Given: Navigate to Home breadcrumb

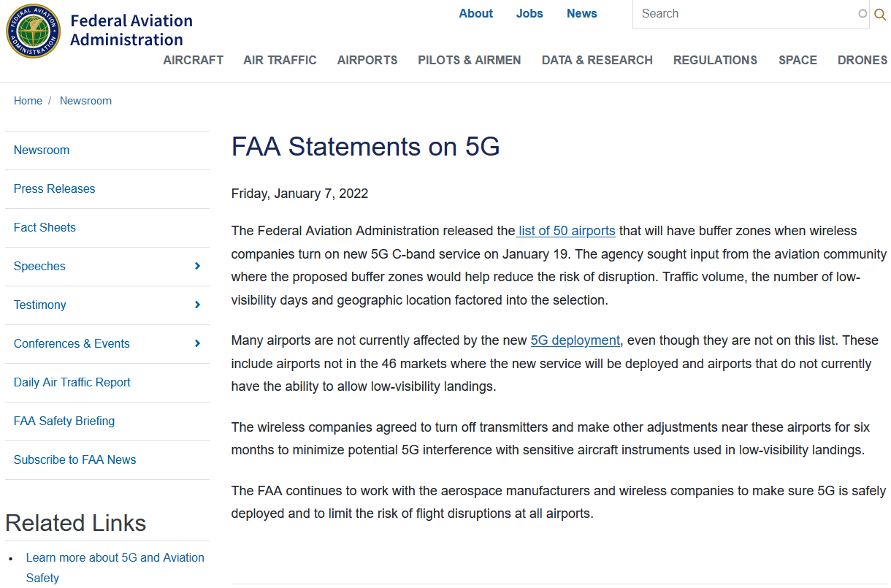Looking at the screenshot, I should point(28,101).
